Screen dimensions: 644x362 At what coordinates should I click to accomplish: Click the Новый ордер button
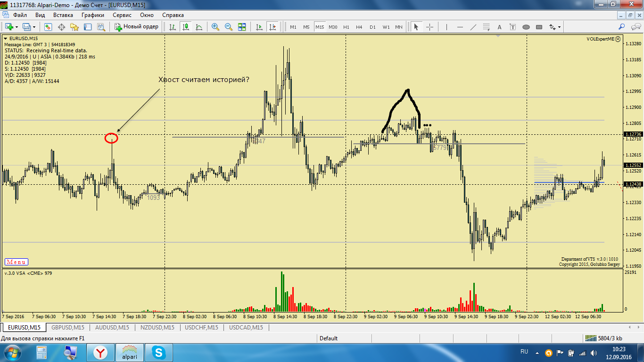[x=137, y=27]
